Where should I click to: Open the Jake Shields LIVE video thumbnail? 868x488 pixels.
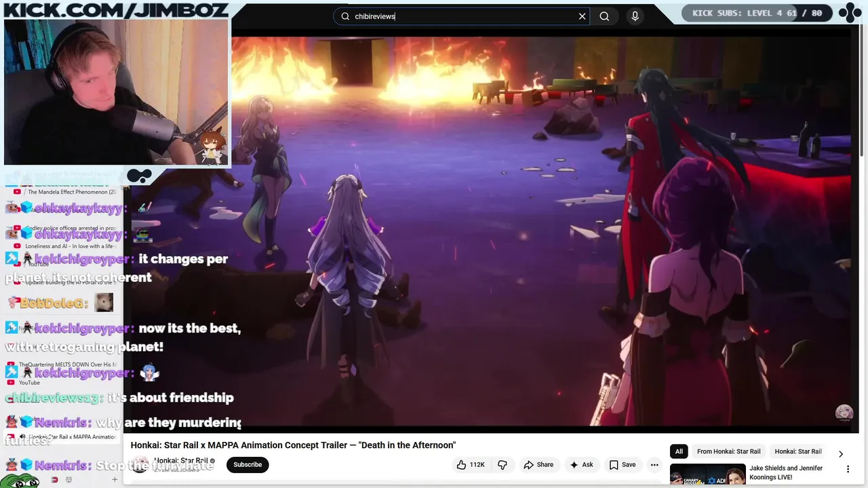(x=707, y=475)
